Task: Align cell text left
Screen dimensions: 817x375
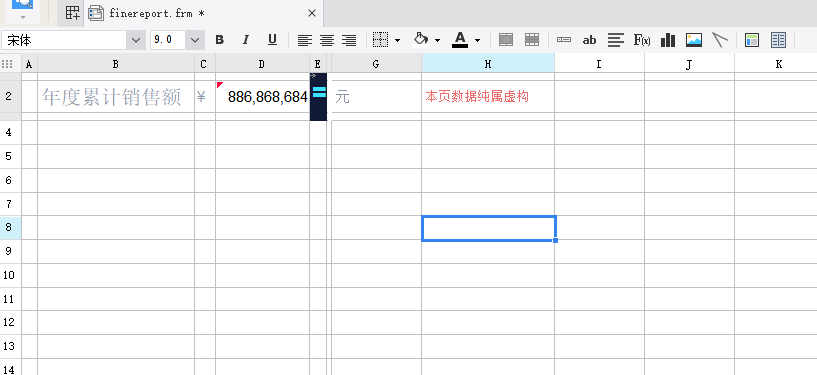Action: click(x=305, y=40)
